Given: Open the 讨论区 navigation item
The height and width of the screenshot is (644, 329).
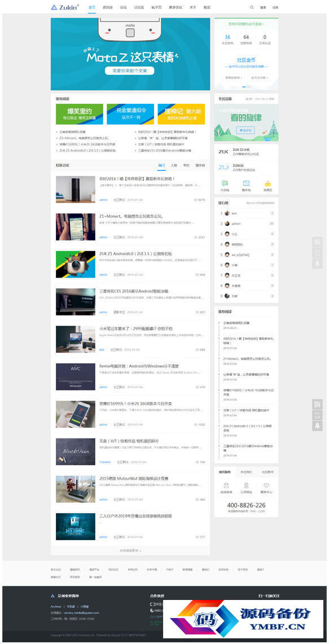Looking at the screenshot, I should click(x=139, y=7).
